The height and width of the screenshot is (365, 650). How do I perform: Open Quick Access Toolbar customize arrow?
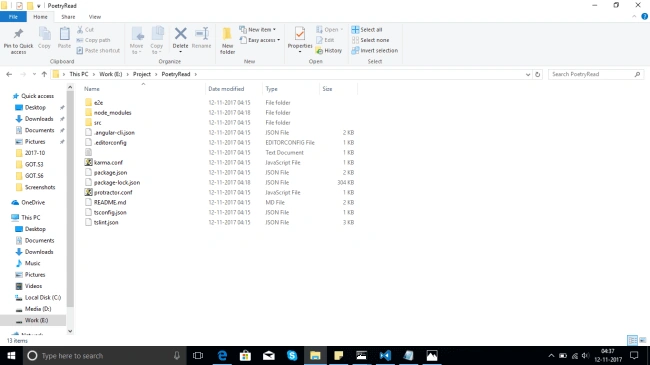39,6
